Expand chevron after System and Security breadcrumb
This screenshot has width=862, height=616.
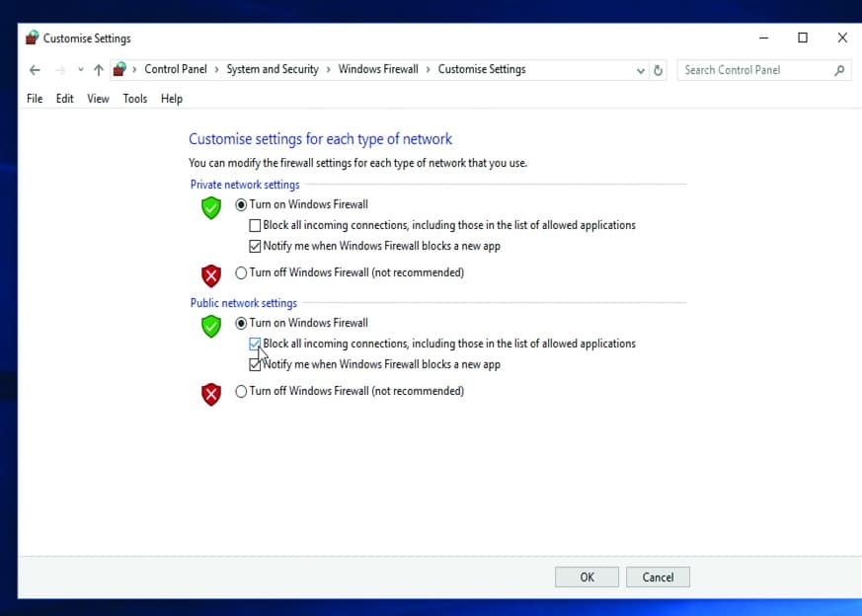coord(329,70)
